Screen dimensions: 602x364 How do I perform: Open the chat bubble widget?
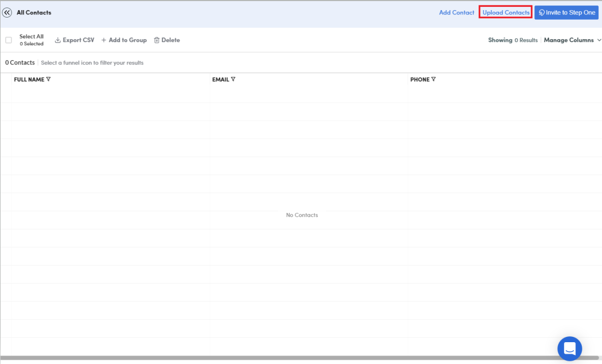pos(570,349)
